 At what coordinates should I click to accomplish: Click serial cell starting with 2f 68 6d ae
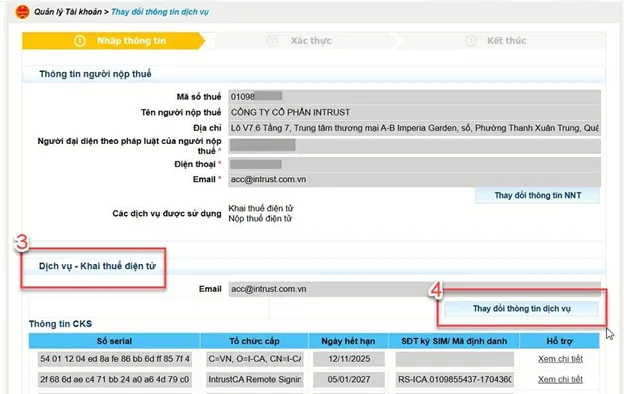point(115,380)
